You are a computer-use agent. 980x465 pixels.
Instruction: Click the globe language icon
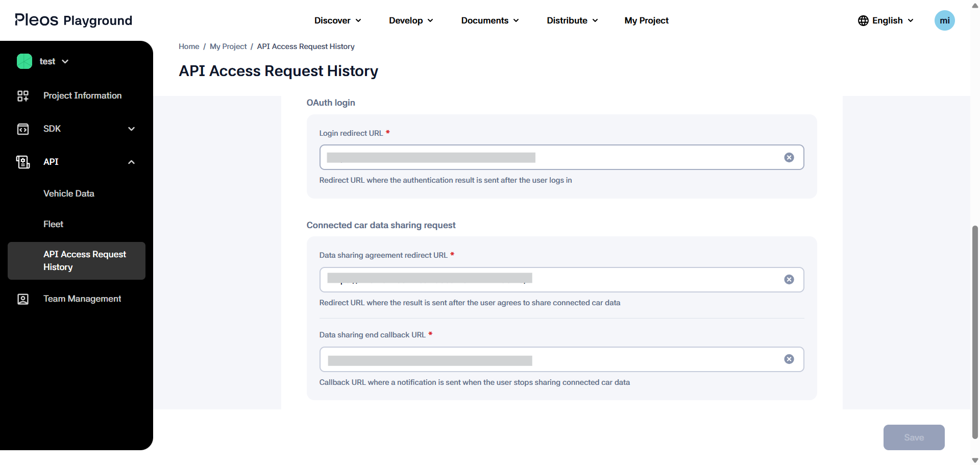pos(863,20)
